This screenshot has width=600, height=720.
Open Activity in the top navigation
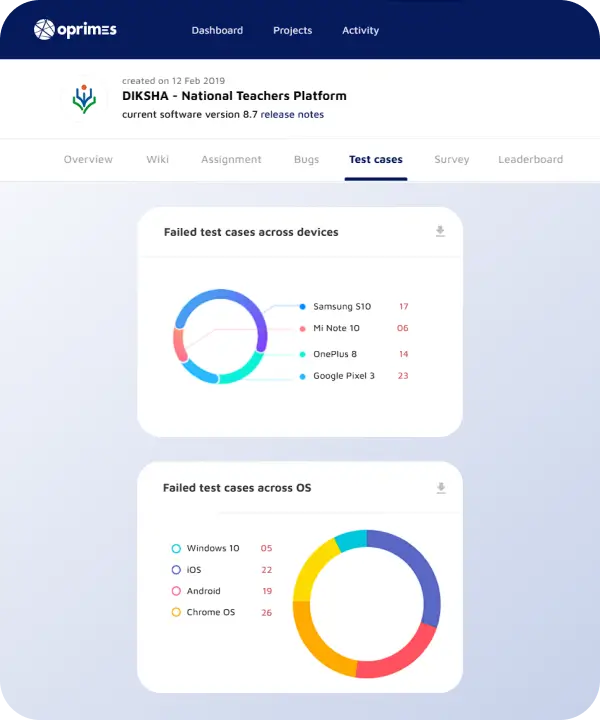tap(360, 30)
